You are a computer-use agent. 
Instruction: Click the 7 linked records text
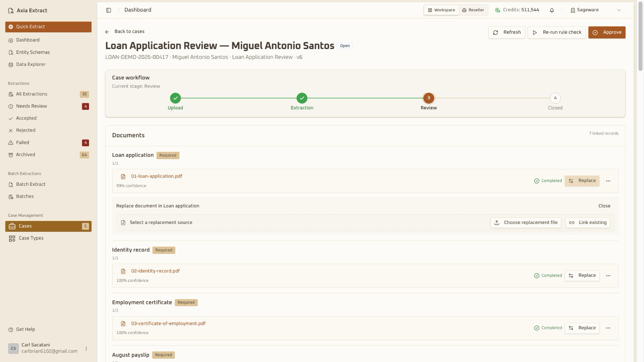point(604,134)
